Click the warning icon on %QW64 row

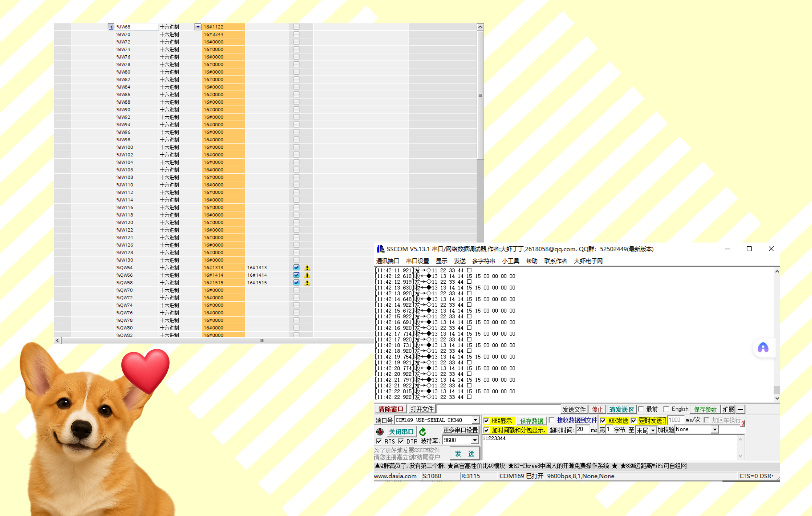pyautogui.click(x=307, y=268)
